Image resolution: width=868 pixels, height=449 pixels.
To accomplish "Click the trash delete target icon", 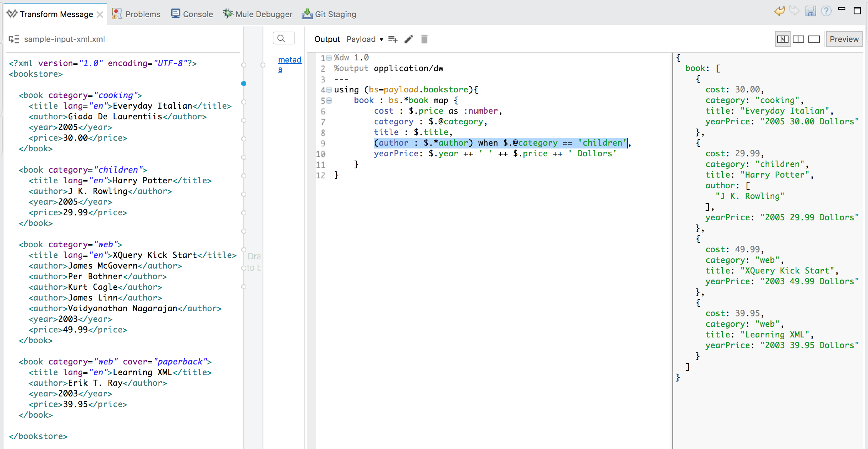I will tap(424, 39).
